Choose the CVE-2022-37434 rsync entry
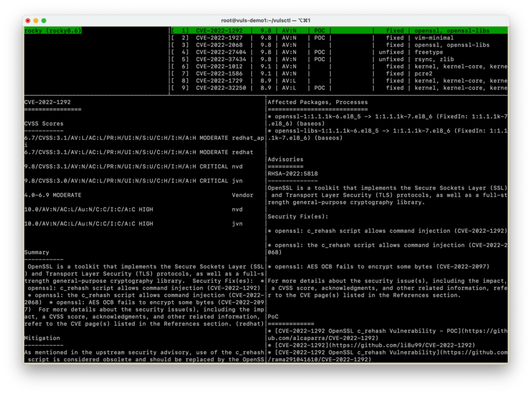Viewport: 532px width, 394px height. 221,59
